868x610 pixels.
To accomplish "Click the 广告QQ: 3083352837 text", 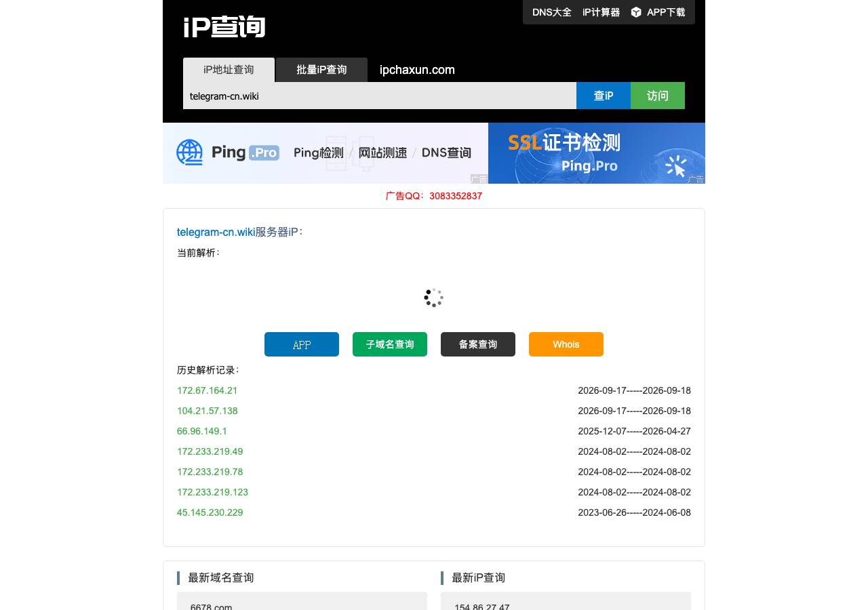I will pyautogui.click(x=434, y=196).
